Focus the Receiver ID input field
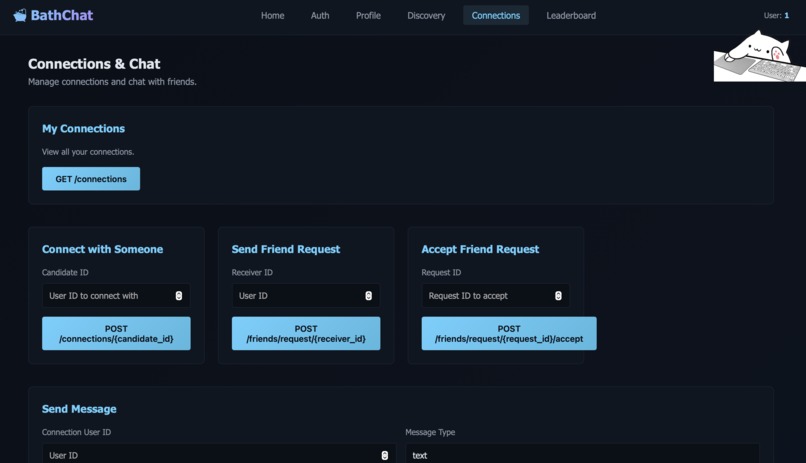 click(306, 295)
